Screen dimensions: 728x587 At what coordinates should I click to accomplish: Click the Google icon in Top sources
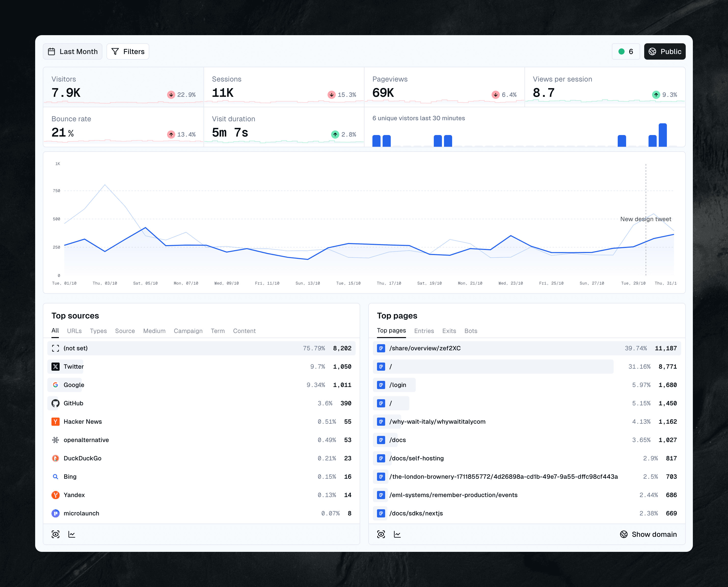56,385
